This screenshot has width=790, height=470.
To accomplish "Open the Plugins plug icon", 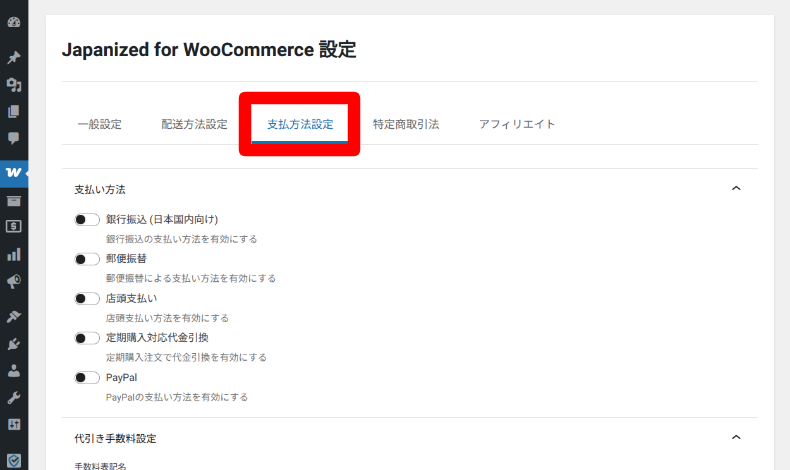I will coord(14,344).
